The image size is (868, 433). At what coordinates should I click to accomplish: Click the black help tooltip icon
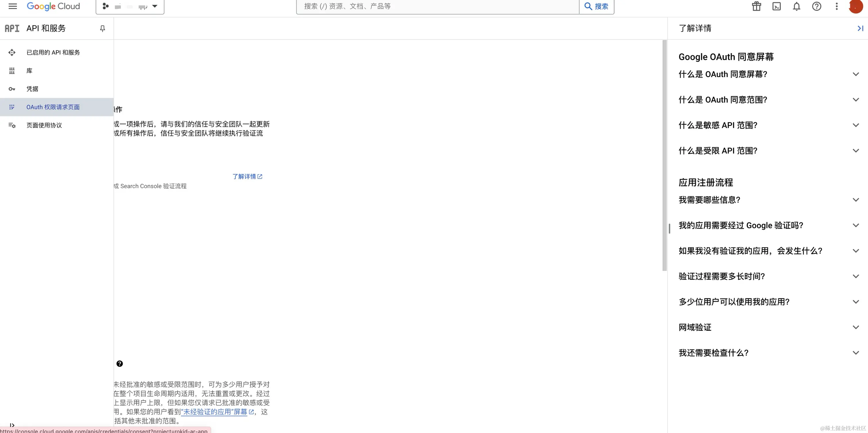click(120, 364)
